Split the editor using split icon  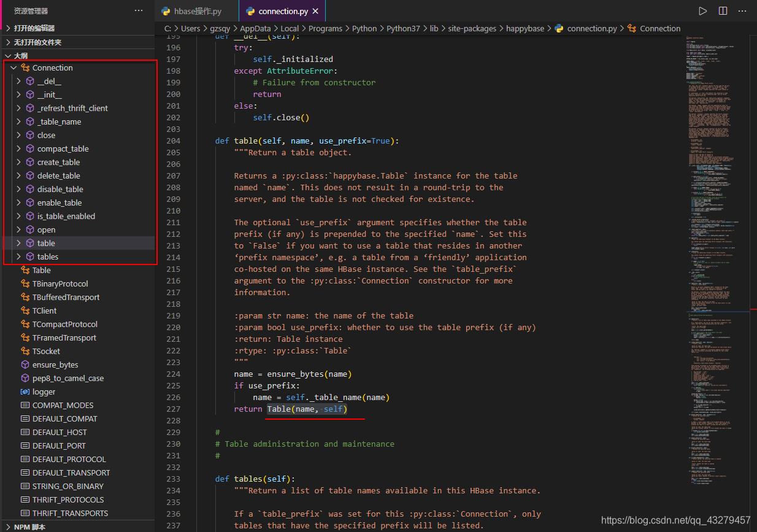pos(722,10)
